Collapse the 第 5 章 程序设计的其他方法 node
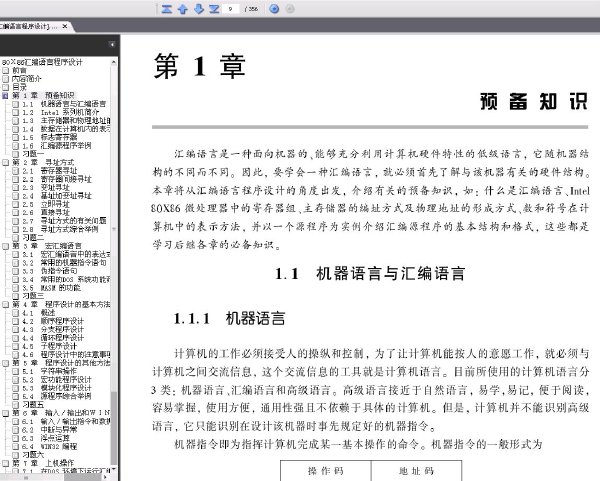Viewport: 600px width, 481px height. pos(5,363)
